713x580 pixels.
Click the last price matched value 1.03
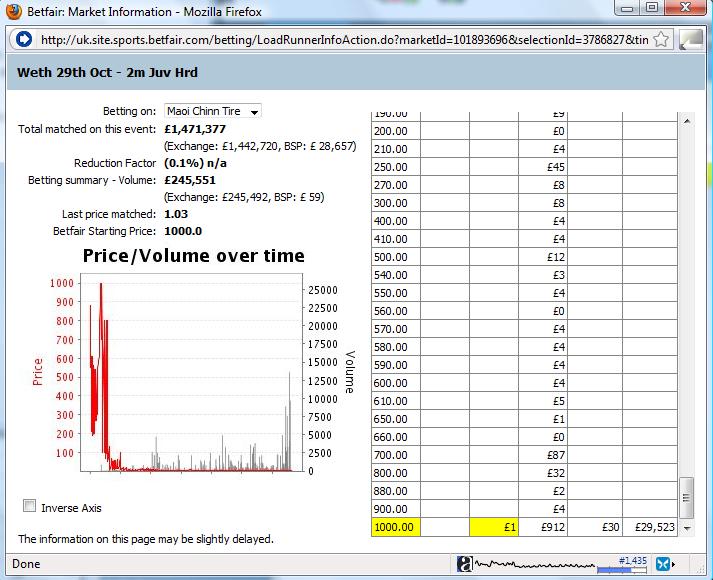pos(176,214)
